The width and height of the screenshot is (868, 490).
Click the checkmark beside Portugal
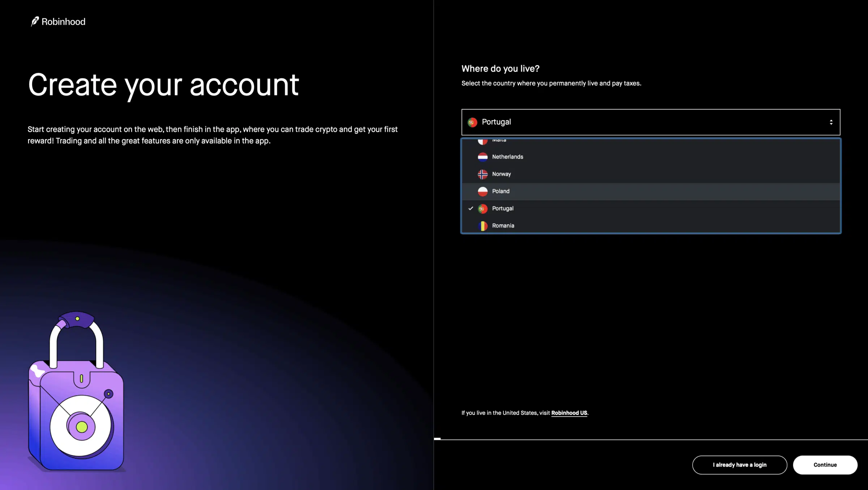pyautogui.click(x=471, y=208)
